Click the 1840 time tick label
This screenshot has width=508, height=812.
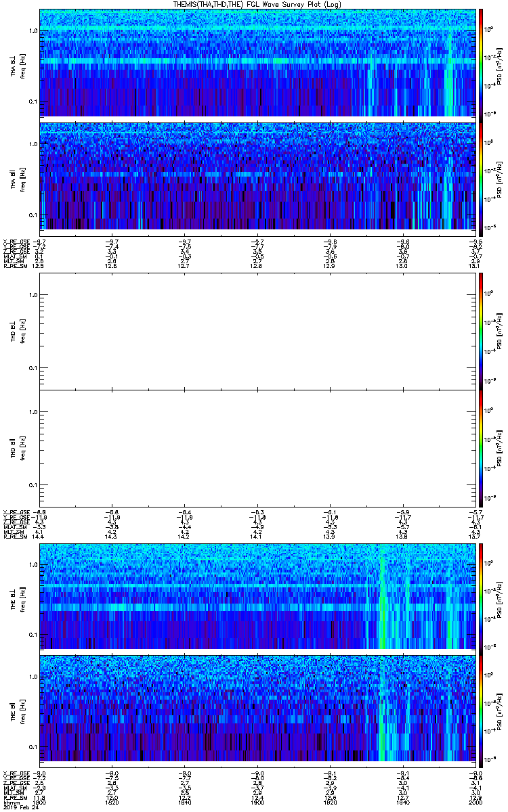(185, 802)
